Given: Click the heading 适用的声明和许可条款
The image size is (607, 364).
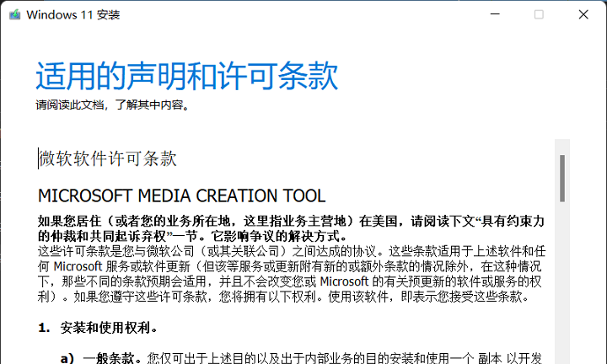Looking at the screenshot, I should click(187, 76).
